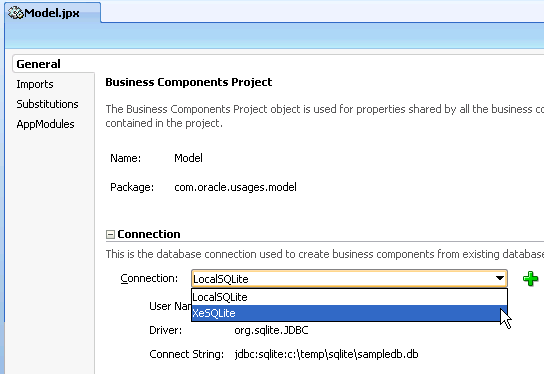Collapse the Connection section
The width and height of the screenshot is (544, 374).
click(110, 235)
